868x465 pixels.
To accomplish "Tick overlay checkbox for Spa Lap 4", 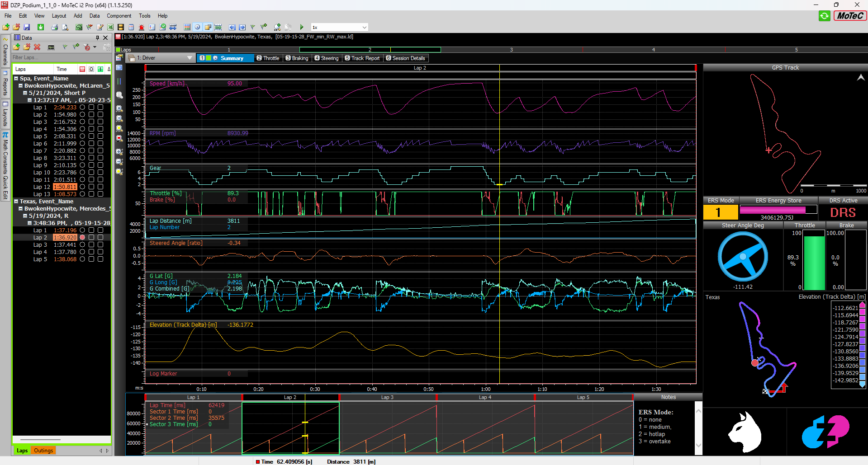I will (x=91, y=129).
